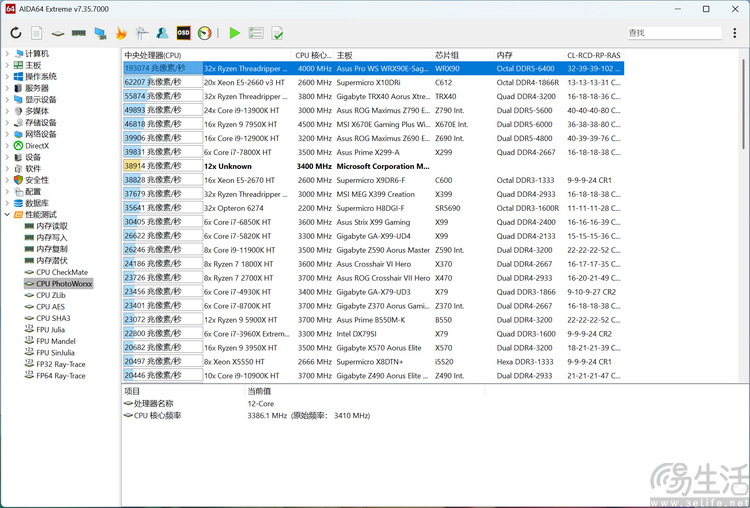The height and width of the screenshot is (508, 750).
Task: Expand the 存储设备 tree node
Action: [x=7, y=122]
